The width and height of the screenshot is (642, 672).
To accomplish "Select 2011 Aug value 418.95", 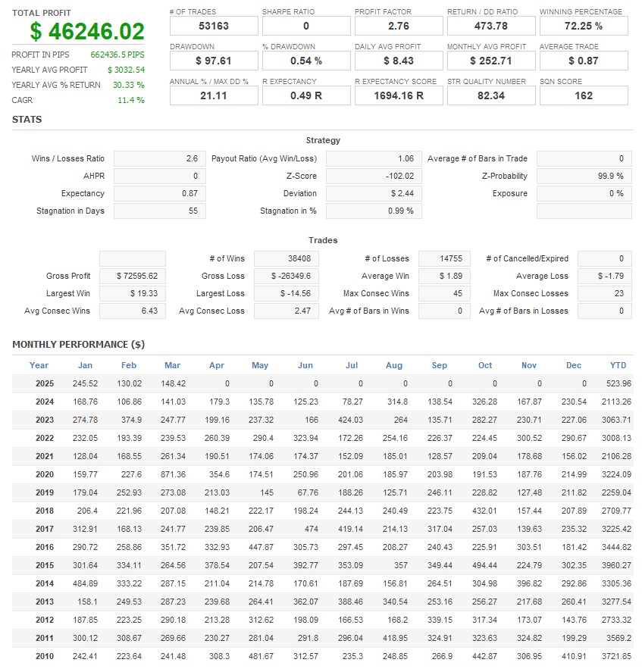I will [395, 639].
